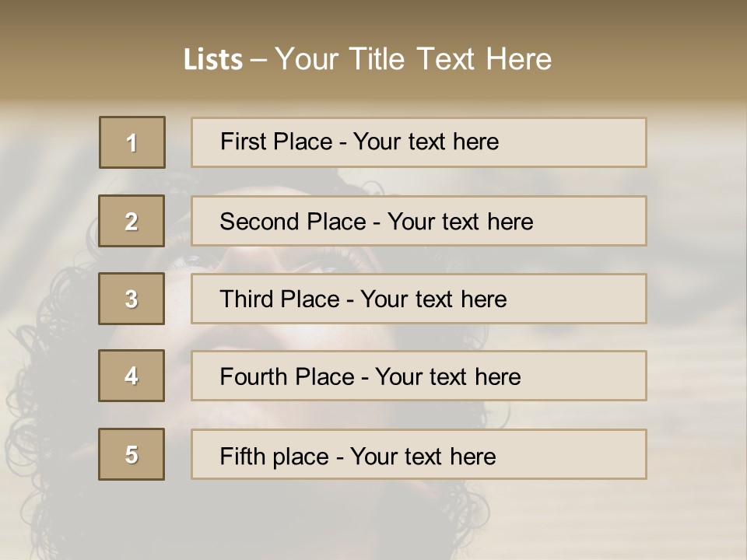
Task: Select the number 2 square
Action: (x=132, y=221)
